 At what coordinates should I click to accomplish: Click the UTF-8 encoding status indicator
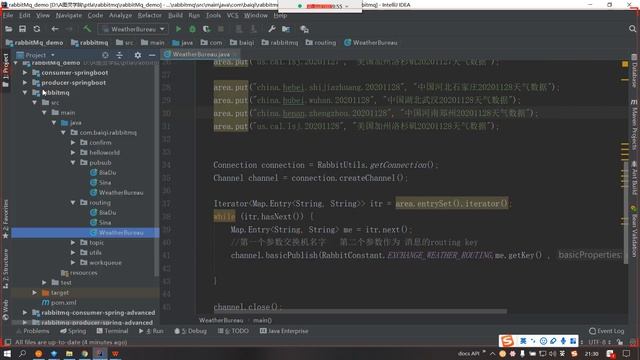599,342
